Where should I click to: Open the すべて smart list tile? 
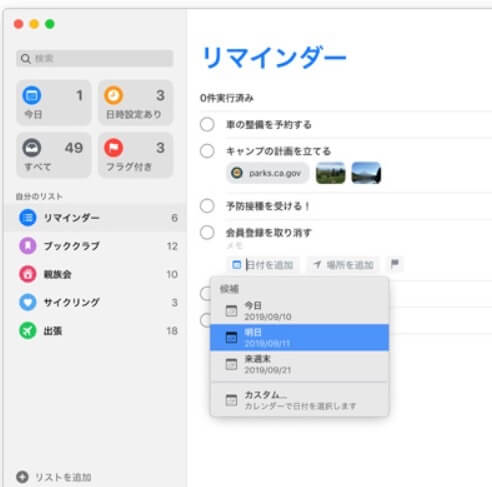[x=54, y=155]
